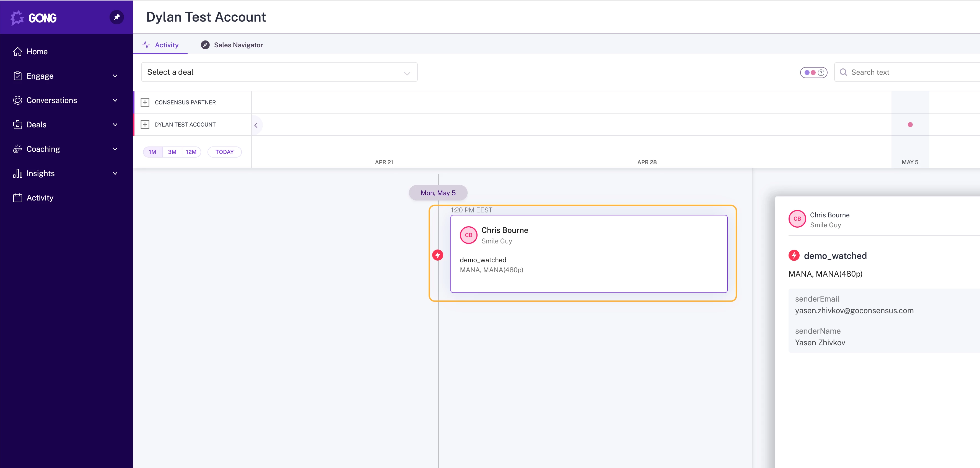Click the Home house icon
The image size is (980, 468).
point(17,52)
